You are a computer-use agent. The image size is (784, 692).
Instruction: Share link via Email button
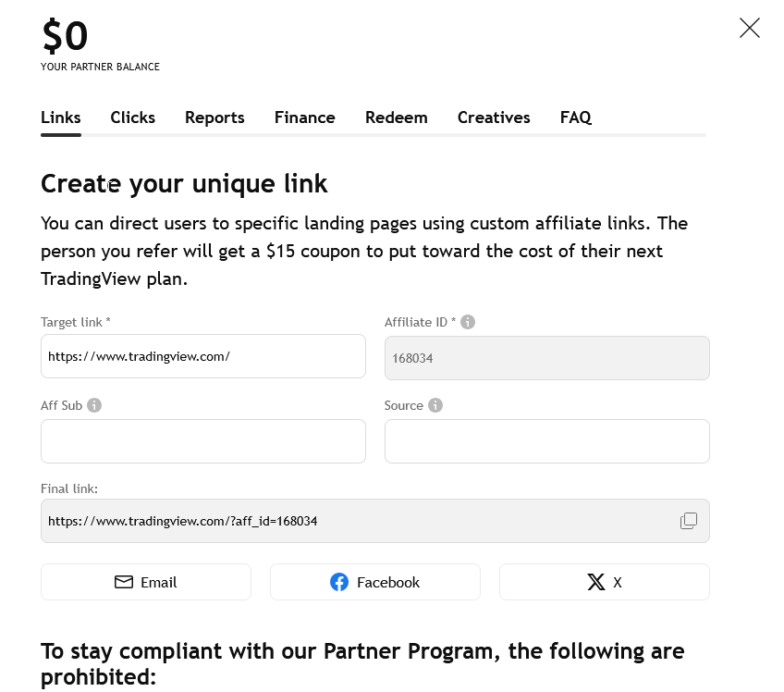[146, 582]
